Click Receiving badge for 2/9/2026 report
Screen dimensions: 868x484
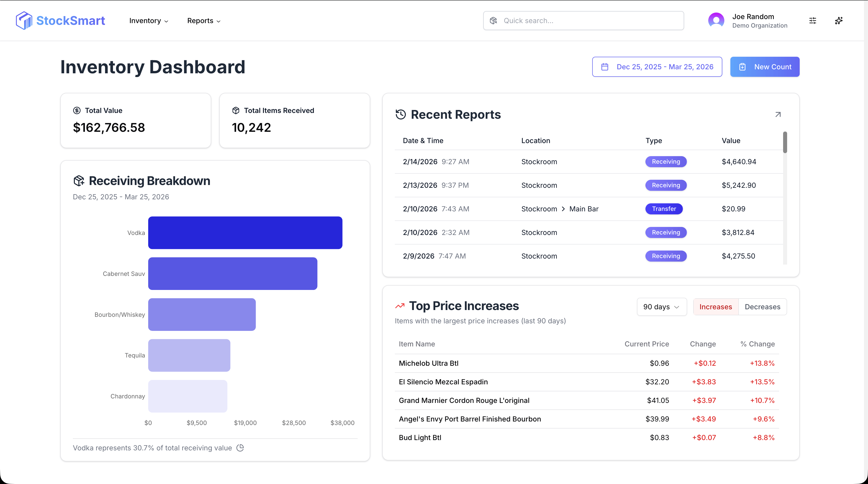click(666, 256)
